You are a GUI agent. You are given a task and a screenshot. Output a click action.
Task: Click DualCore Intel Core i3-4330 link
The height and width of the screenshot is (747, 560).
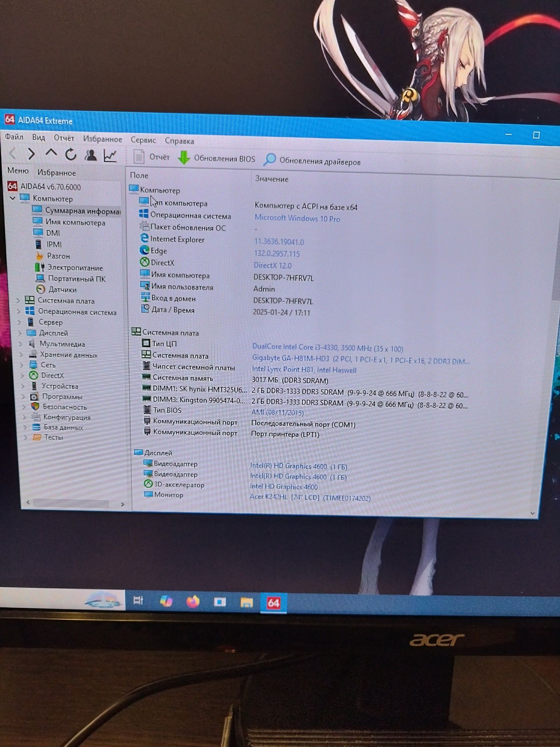[x=327, y=348]
